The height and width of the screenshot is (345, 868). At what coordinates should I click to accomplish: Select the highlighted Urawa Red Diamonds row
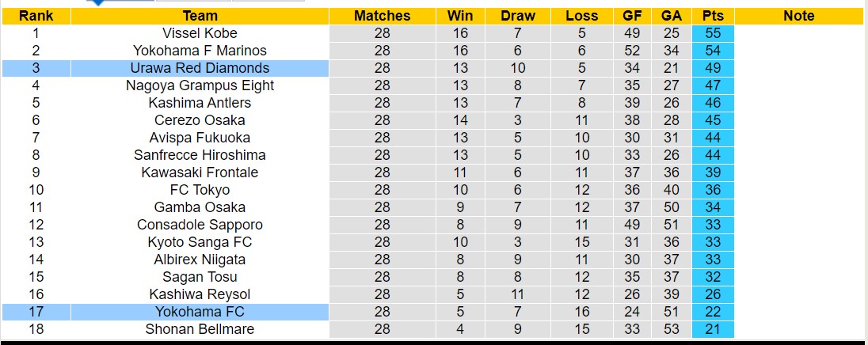[x=200, y=68]
